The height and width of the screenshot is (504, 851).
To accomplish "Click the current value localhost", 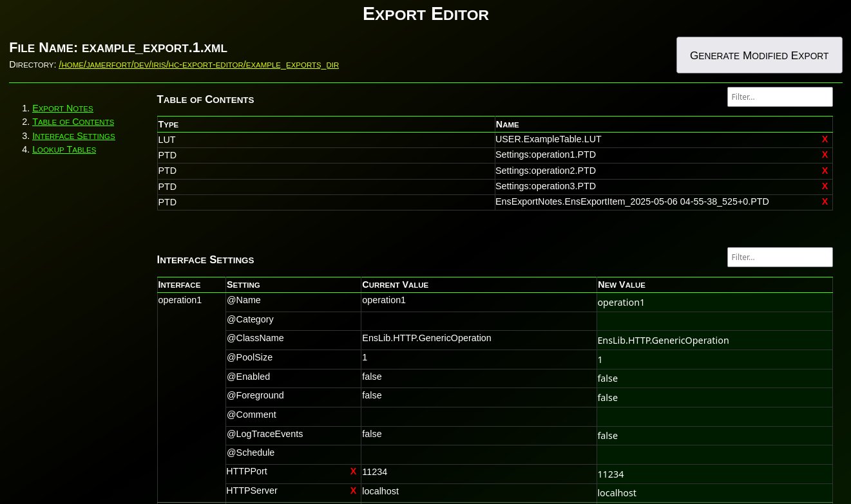I will (x=380, y=491).
